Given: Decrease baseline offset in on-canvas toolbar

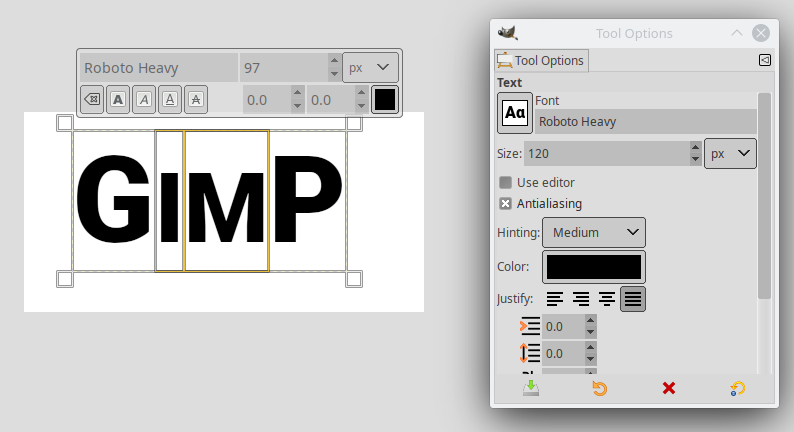Looking at the screenshot, I should coord(297,106).
